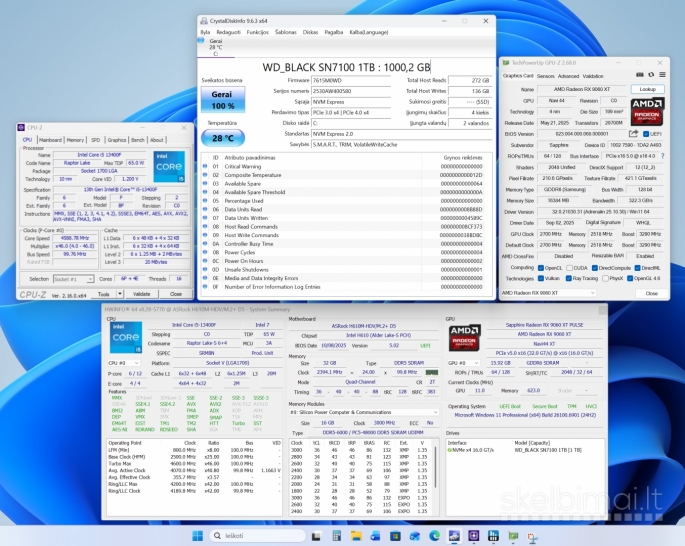Open Microsoft Edge from the taskbar
This screenshot has height=546, width=685.
(435, 536)
